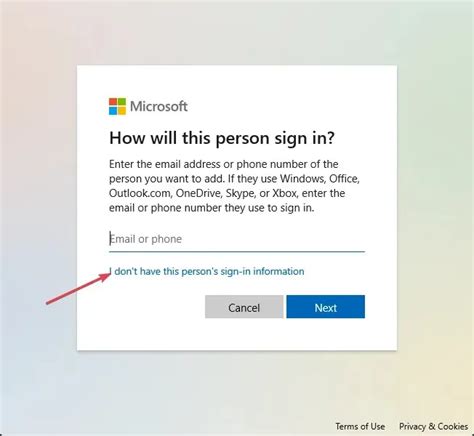Click the yellow square in Microsoft logo
The image size is (474, 436).
(122, 111)
